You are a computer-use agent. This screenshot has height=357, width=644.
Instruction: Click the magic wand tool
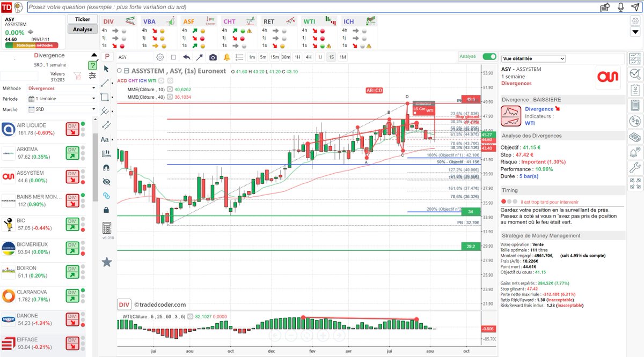(x=200, y=57)
